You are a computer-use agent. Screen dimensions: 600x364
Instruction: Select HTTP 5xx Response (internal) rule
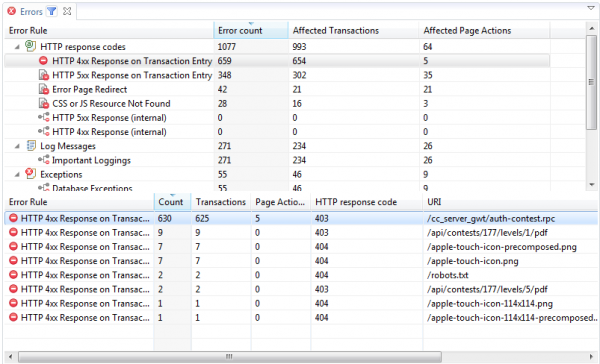(x=109, y=118)
